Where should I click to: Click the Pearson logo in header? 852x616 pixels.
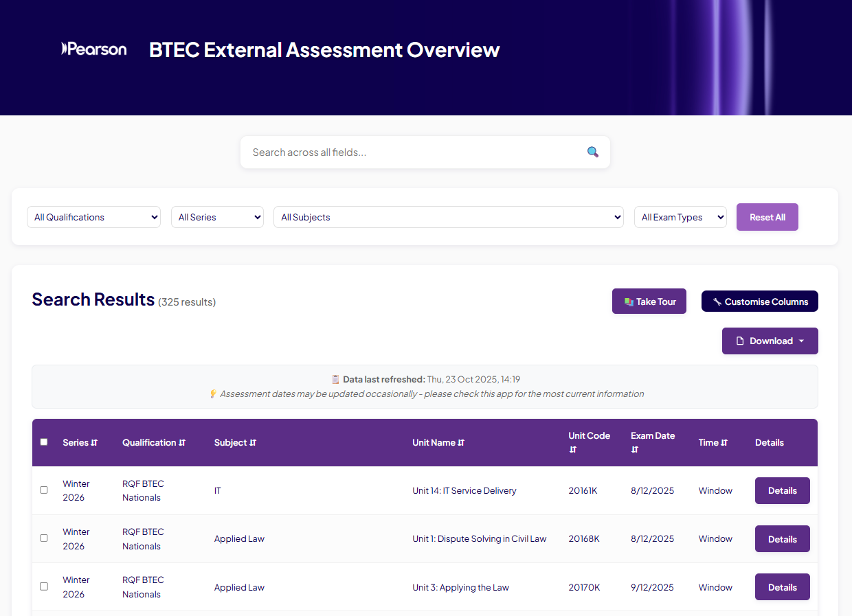point(94,49)
